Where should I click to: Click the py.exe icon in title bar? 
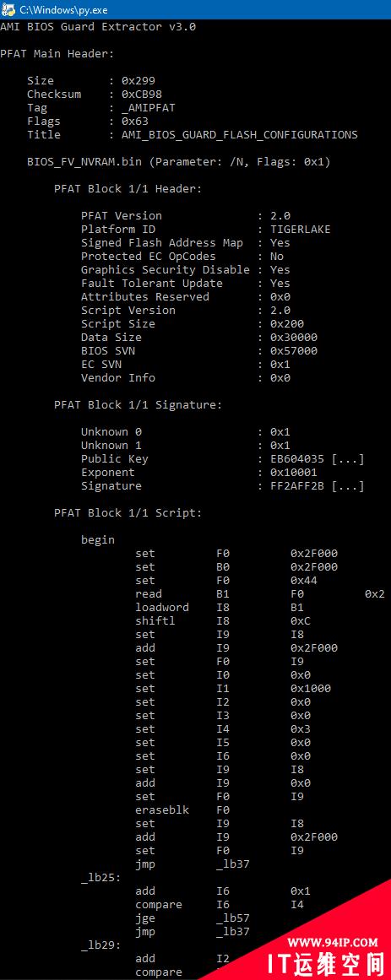pos(8,9)
